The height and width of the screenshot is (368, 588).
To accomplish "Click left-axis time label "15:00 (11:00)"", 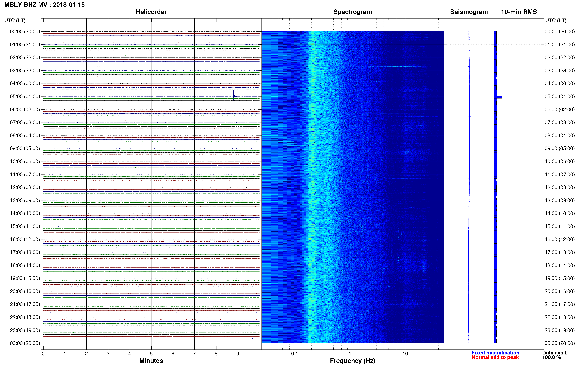I will pos(25,226).
